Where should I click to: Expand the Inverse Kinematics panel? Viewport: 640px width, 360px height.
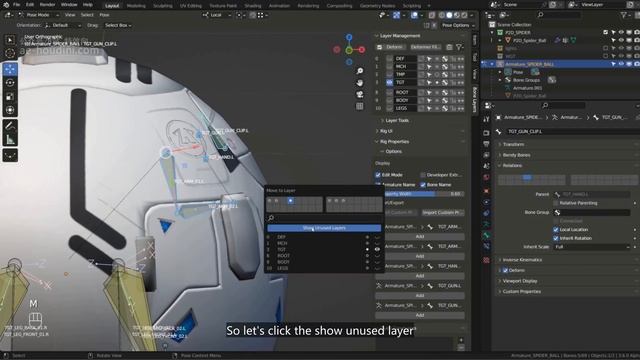point(522,260)
